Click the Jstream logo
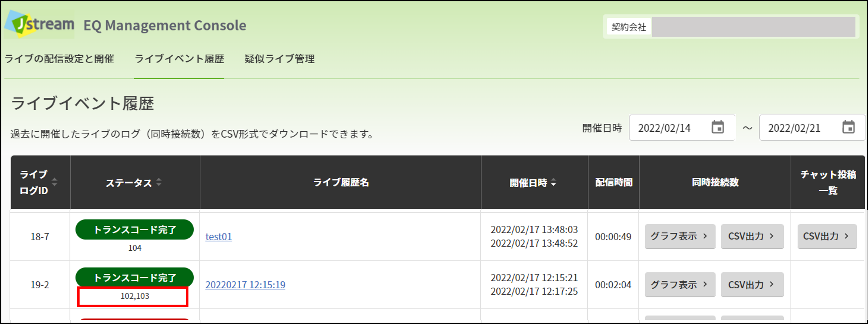 coord(39,24)
